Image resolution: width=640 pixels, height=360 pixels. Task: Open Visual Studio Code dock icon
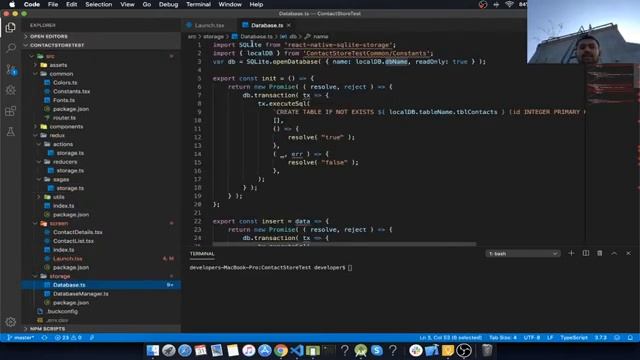pyautogui.click(x=297, y=351)
